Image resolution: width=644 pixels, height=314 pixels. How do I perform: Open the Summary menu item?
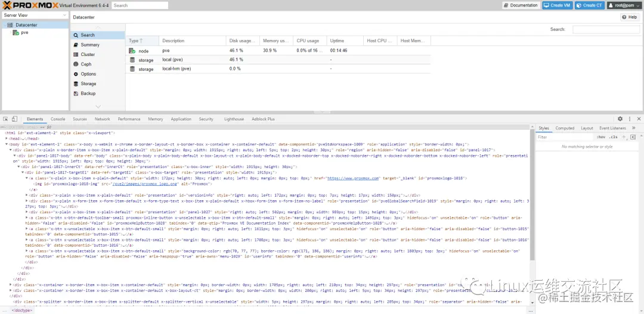pyautogui.click(x=97, y=45)
